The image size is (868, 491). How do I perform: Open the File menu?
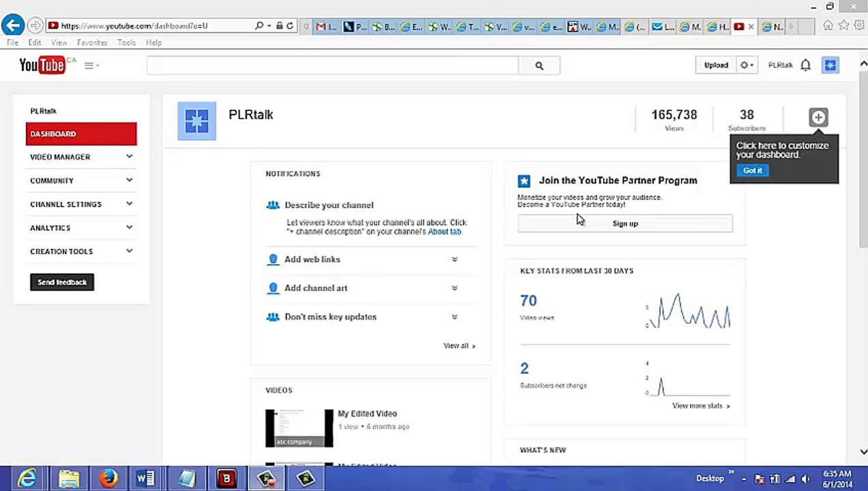click(12, 42)
